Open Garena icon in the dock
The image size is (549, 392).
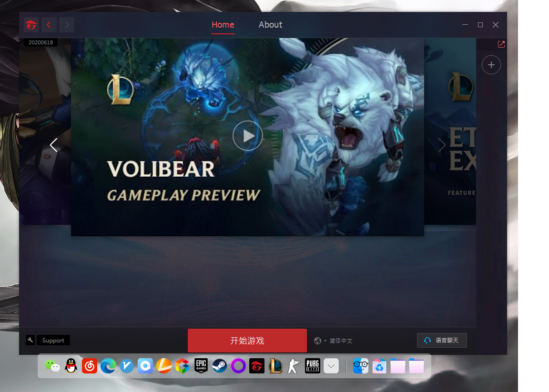[257, 366]
